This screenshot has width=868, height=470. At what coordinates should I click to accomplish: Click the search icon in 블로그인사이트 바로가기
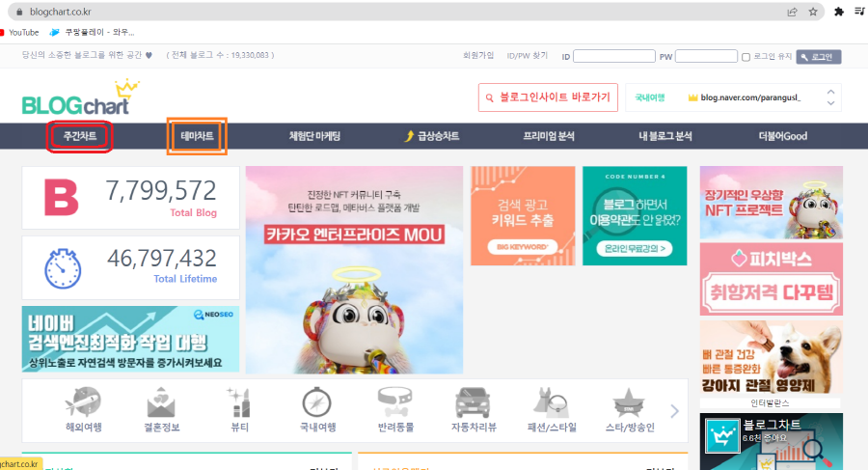(489, 98)
